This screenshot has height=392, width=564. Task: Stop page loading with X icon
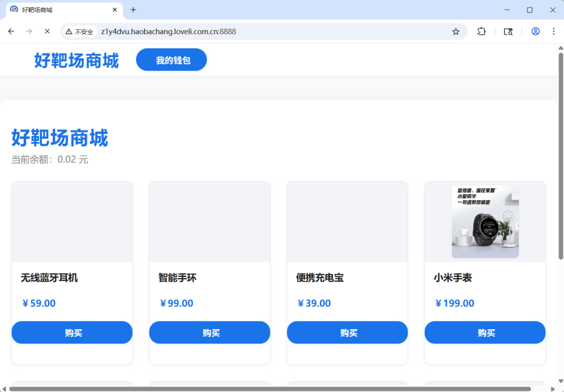pos(47,31)
